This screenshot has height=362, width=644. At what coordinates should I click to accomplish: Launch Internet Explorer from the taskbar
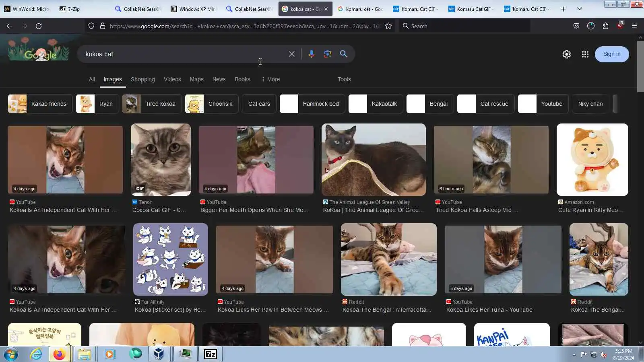tap(36, 354)
